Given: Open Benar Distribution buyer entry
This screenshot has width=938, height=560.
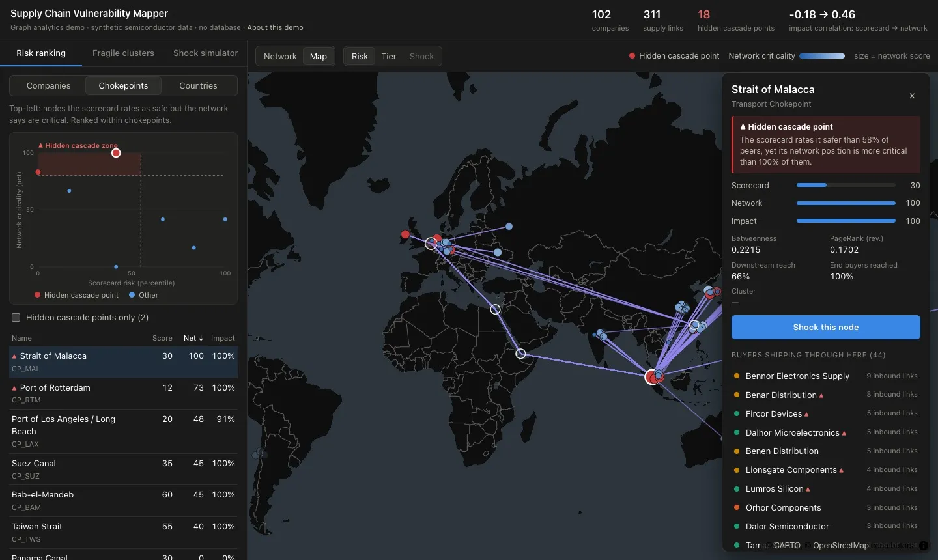Looking at the screenshot, I should tap(825, 395).
